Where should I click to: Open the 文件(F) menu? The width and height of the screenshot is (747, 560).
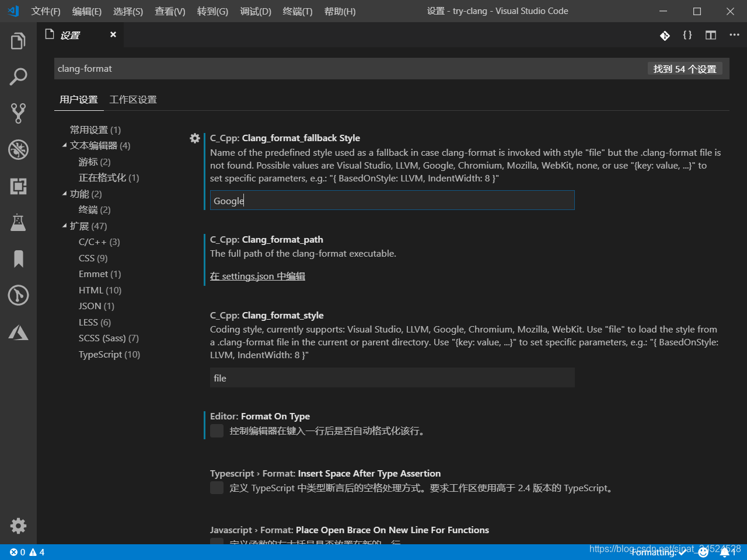pos(46,11)
